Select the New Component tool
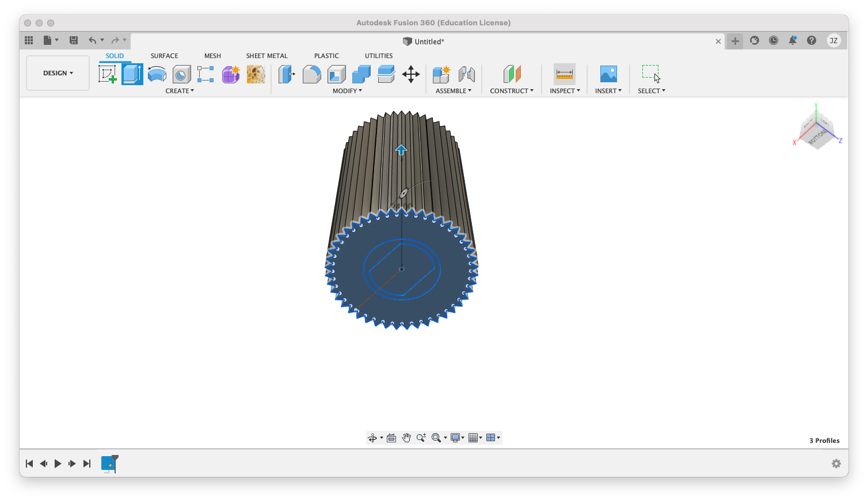The width and height of the screenshot is (868, 501). 441,74
